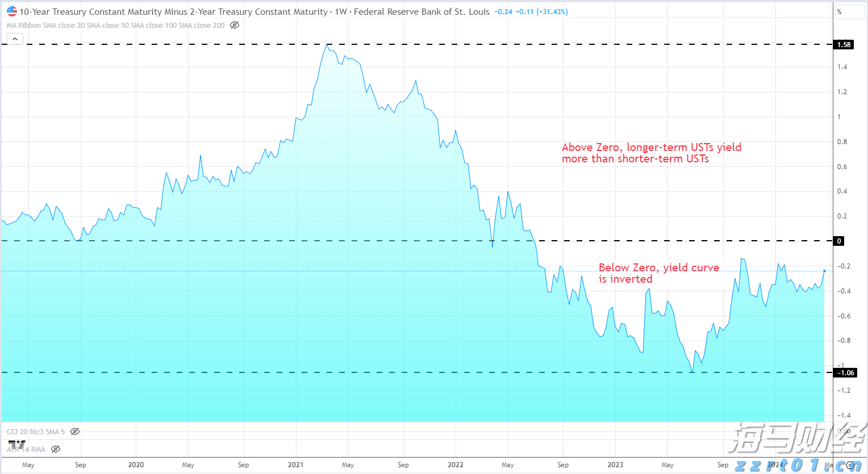Click the -0.24 last value in header

[x=503, y=12]
